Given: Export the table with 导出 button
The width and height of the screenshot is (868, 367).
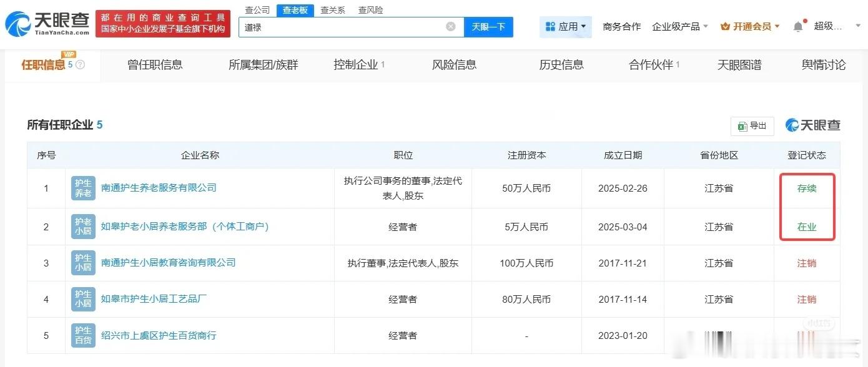Looking at the screenshot, I should click(752, 125).
